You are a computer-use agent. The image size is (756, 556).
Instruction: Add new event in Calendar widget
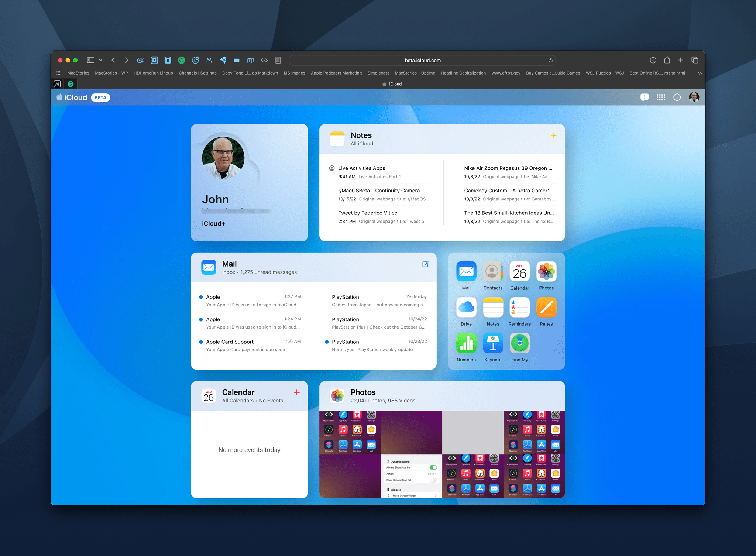(x=296, y=392)
